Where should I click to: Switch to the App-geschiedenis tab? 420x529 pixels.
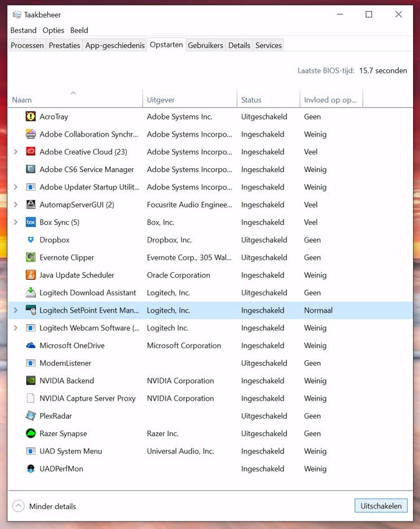click(x=115, y=45)
